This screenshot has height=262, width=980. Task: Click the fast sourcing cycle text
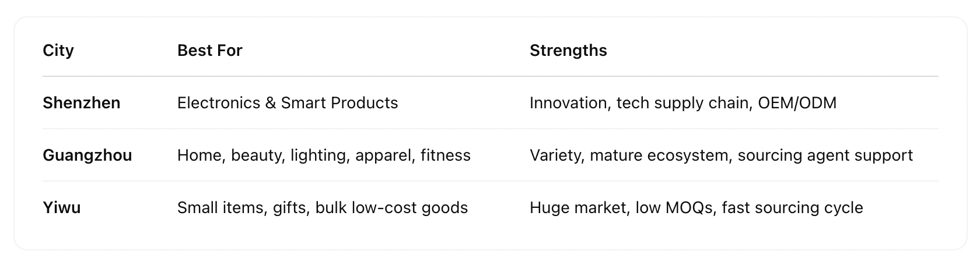(792, 208)
